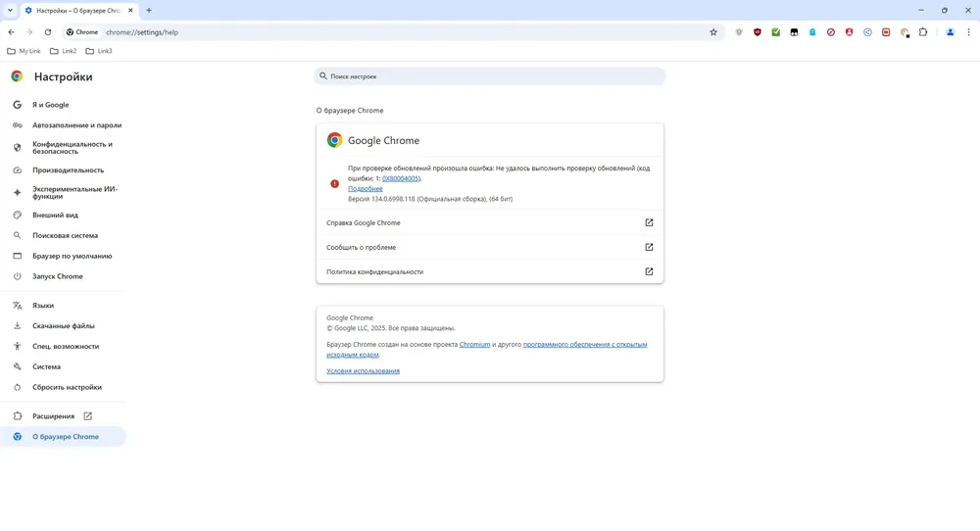Click the grey shield extension icon
Screen dimensions: 980x531
pos(739,32)
